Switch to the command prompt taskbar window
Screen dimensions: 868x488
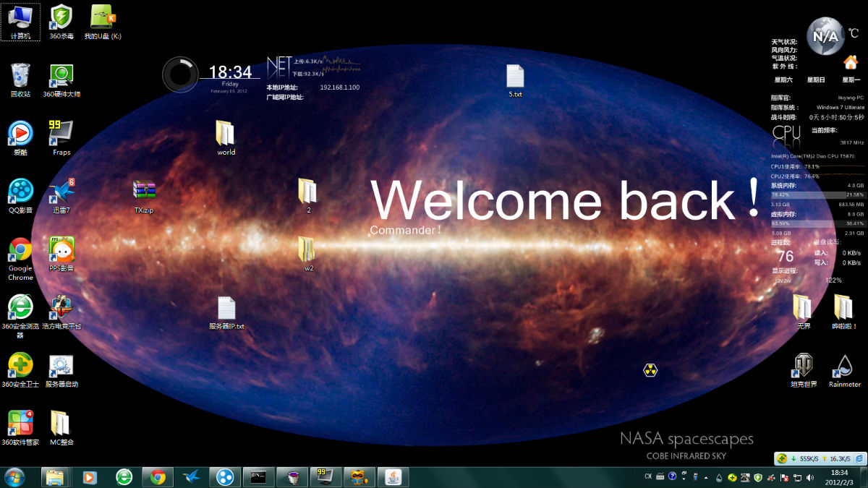[258, 477]
